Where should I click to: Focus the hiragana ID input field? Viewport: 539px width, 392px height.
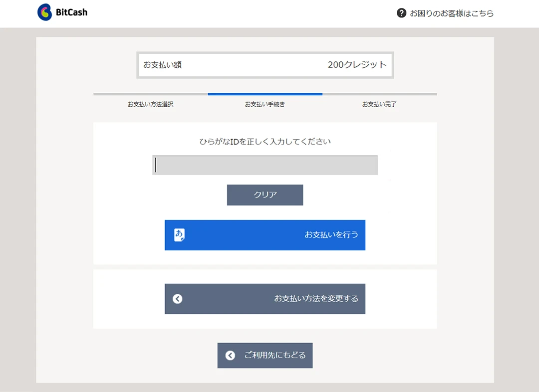pos(265,165)
